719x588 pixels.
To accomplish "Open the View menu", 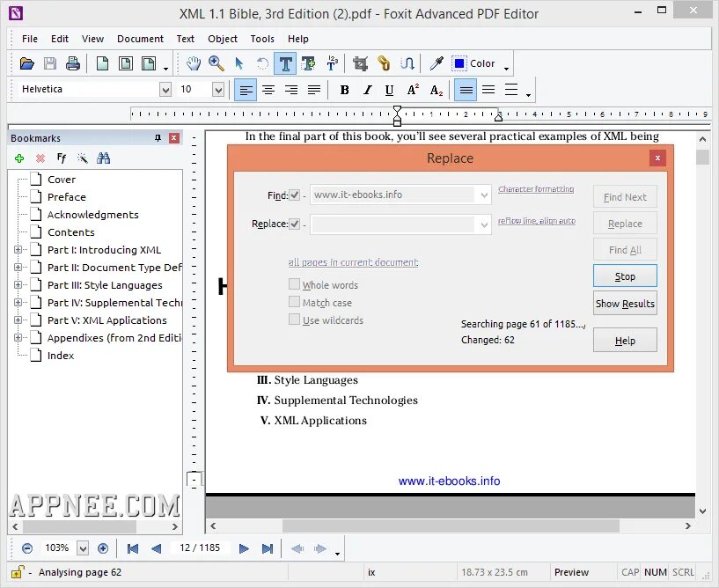I will [x=92, y=39].
